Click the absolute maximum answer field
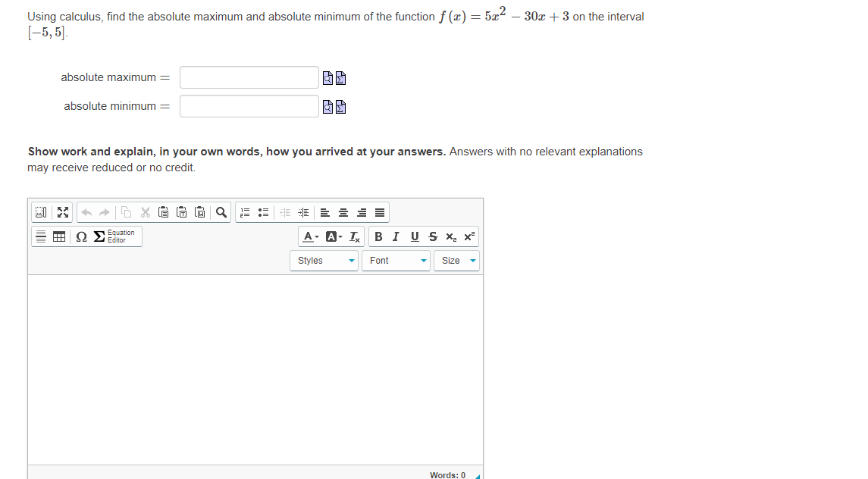Viewport: 868px width, 479px height. click(249, 77)
